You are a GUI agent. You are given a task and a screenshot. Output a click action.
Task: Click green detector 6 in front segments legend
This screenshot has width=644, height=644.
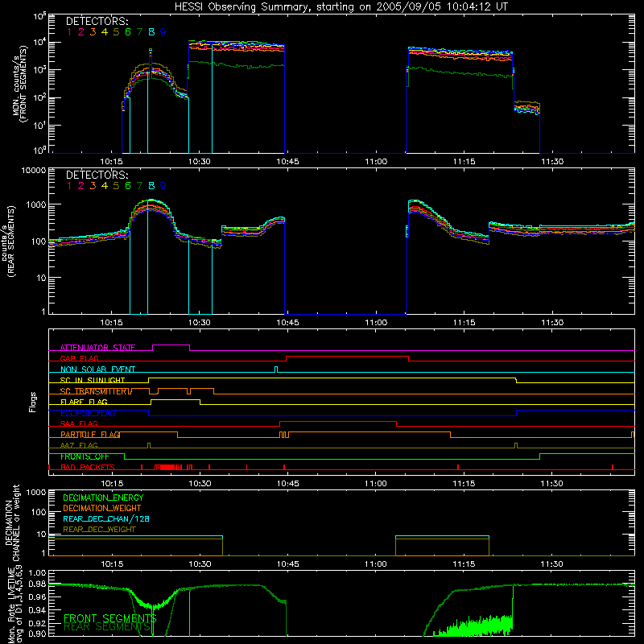(x=128, y=32)
